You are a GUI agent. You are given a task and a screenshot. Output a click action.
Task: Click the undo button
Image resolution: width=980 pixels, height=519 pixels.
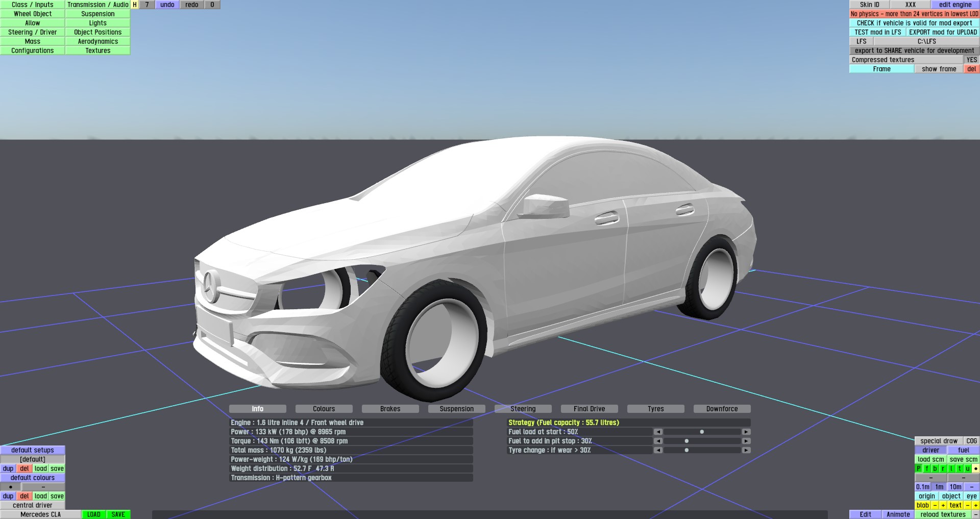tap(167, 5)
